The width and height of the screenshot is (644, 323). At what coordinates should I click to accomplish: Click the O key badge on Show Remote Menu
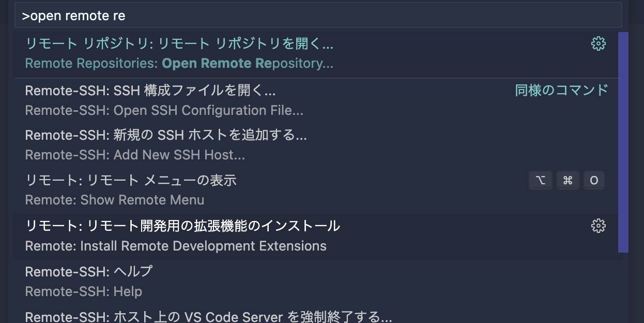(593, 180)
